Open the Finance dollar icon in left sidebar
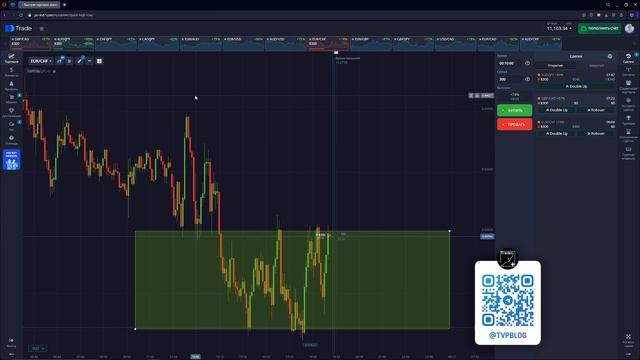 click(11, 72)
